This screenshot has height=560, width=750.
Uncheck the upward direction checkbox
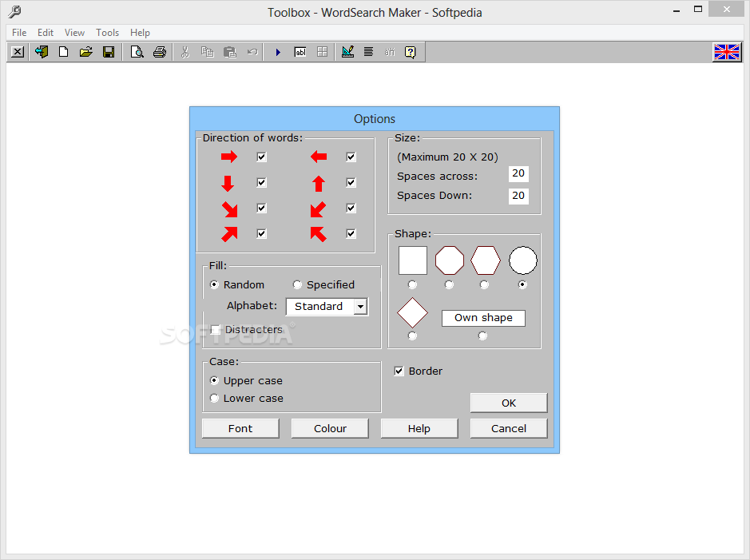point(351,182)
